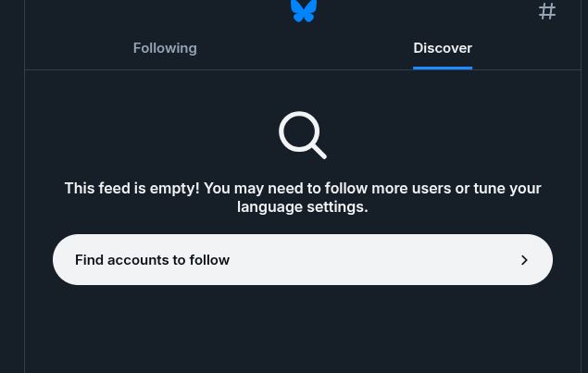Click the chevron arrow in Find accounts button
Screen dimensions: 588x373
coord(524,260)
